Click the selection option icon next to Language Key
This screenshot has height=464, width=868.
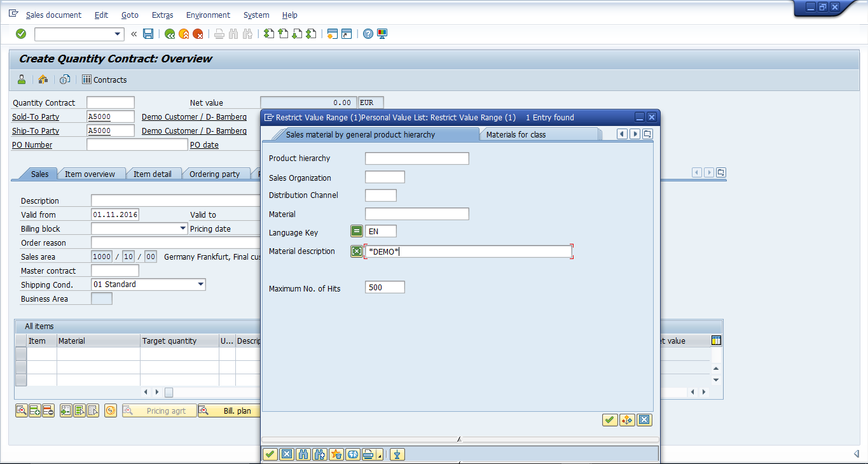click(x=357, y=231)
